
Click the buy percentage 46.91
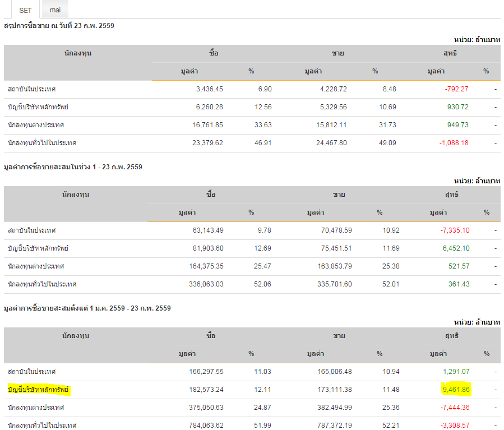tap(262, 143)
